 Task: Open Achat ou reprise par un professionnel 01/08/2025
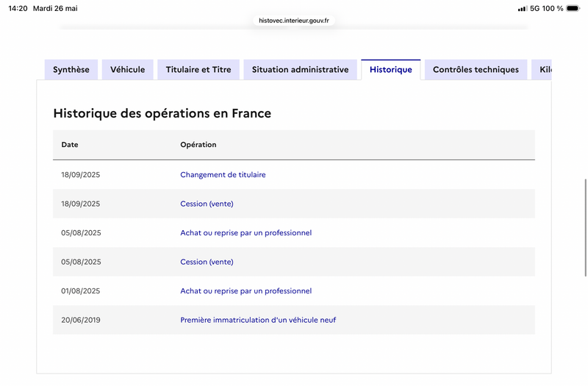(246, 290)
